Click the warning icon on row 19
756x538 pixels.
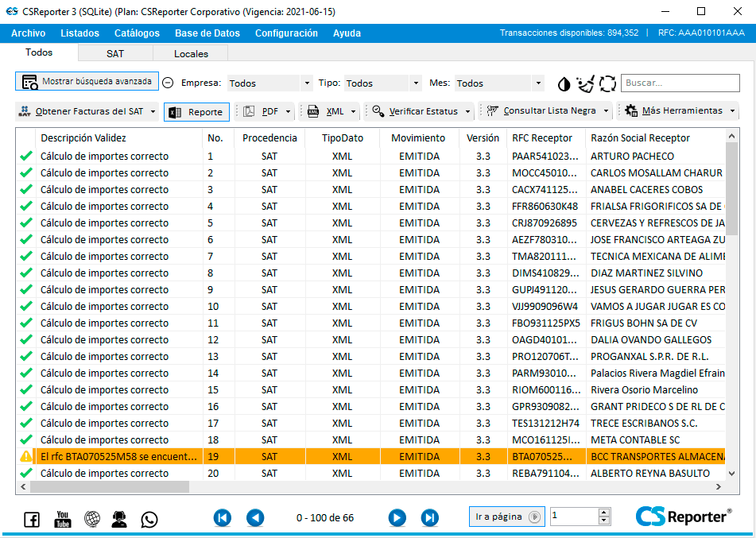(26, 456)
